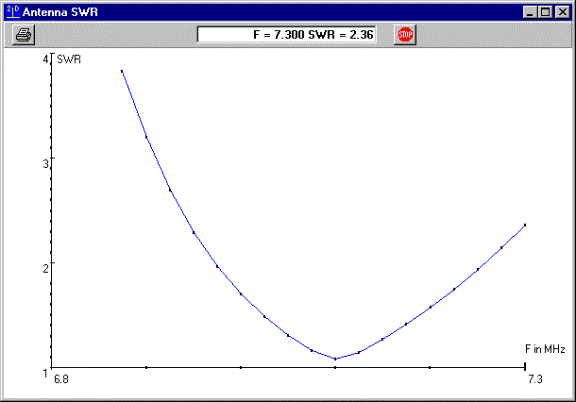Minimize the Antenna SWR window
This screenshot has width=576, height=402.
coord(530,12)
